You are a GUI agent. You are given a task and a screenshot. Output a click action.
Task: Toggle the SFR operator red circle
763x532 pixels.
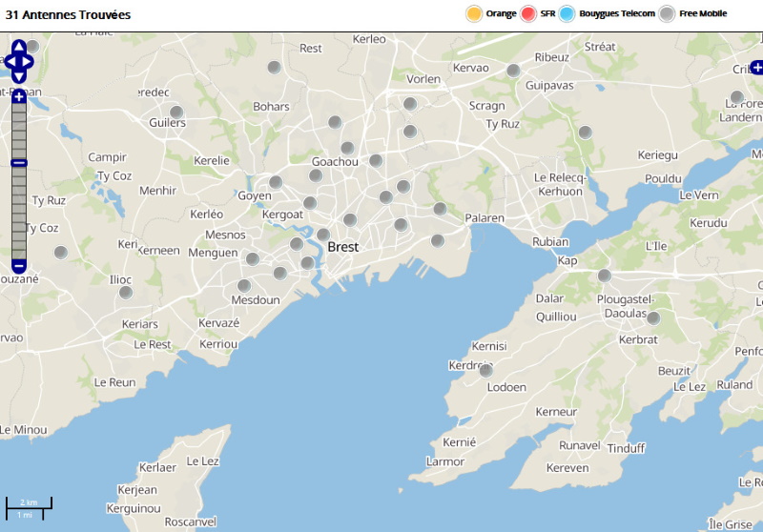[529, 13]
